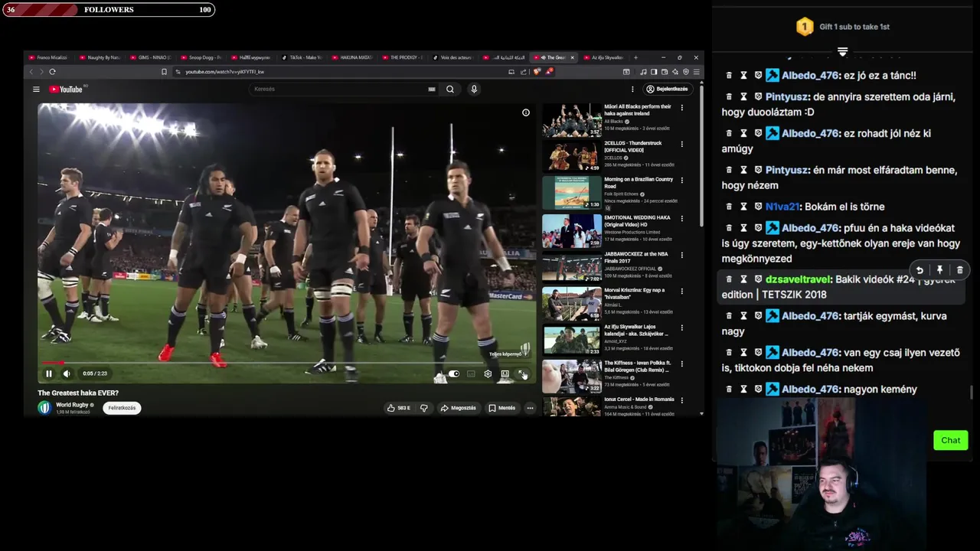Enter full screen in the video player
The height and width of the screenshot is (551, 980).
[x=522, y=373]
